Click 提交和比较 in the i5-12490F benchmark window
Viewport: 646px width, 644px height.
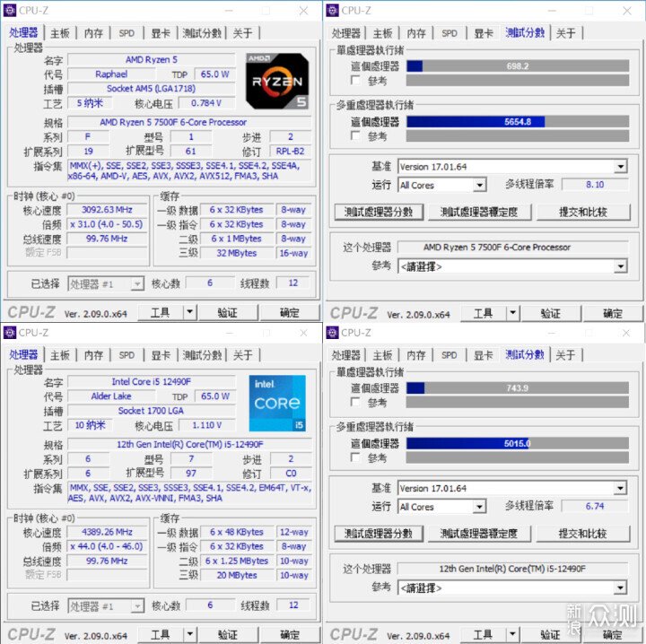coord(582,534)
